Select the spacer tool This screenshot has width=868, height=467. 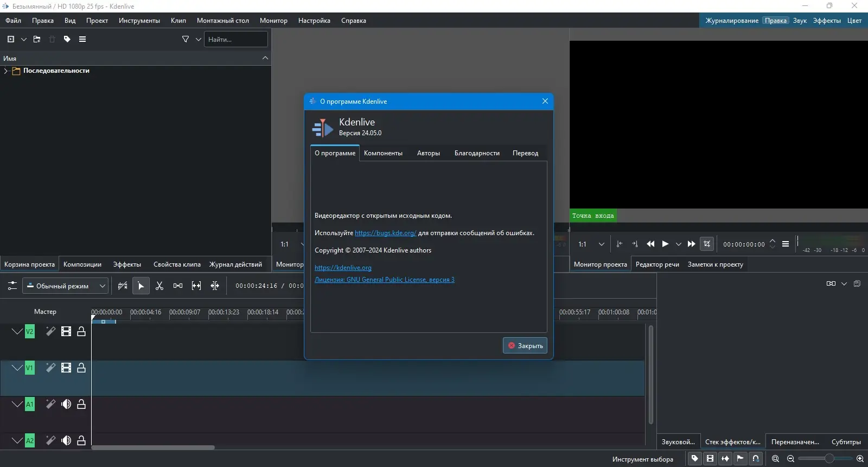[x=178, y=286]
